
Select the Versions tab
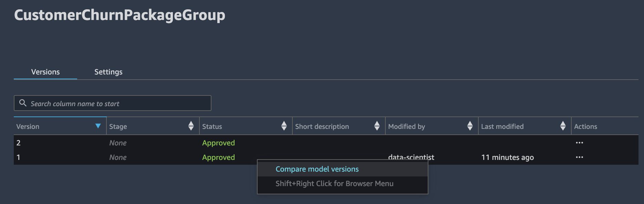click(45, 72)
